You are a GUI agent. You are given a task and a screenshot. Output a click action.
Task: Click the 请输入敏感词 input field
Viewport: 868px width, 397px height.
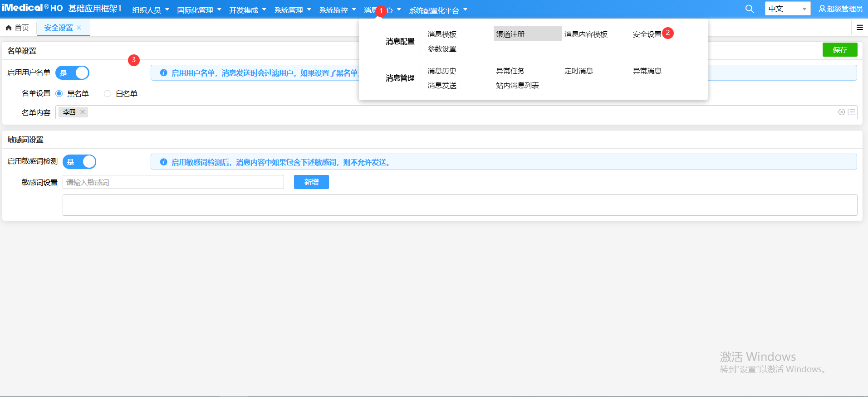pos(173,182)
